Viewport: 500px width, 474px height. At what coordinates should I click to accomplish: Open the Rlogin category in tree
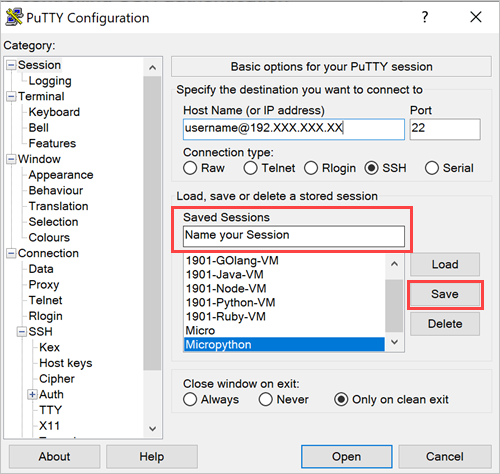point(45,316)
